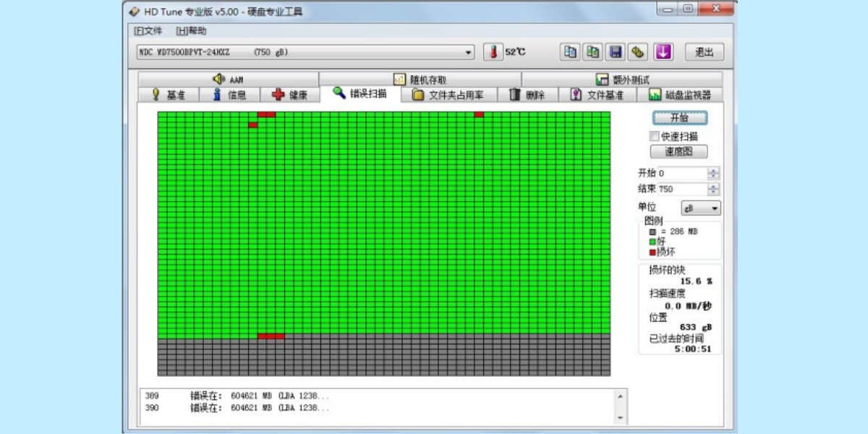The height and width of the screenshot is (434, 868).
Task: Click the 退出 exit button
Action: click(705, 52)
